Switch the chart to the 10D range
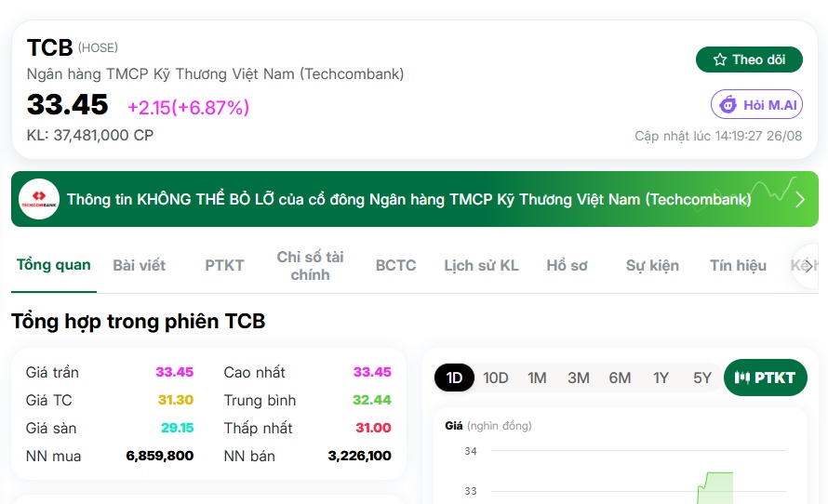 tap(495, 378)
